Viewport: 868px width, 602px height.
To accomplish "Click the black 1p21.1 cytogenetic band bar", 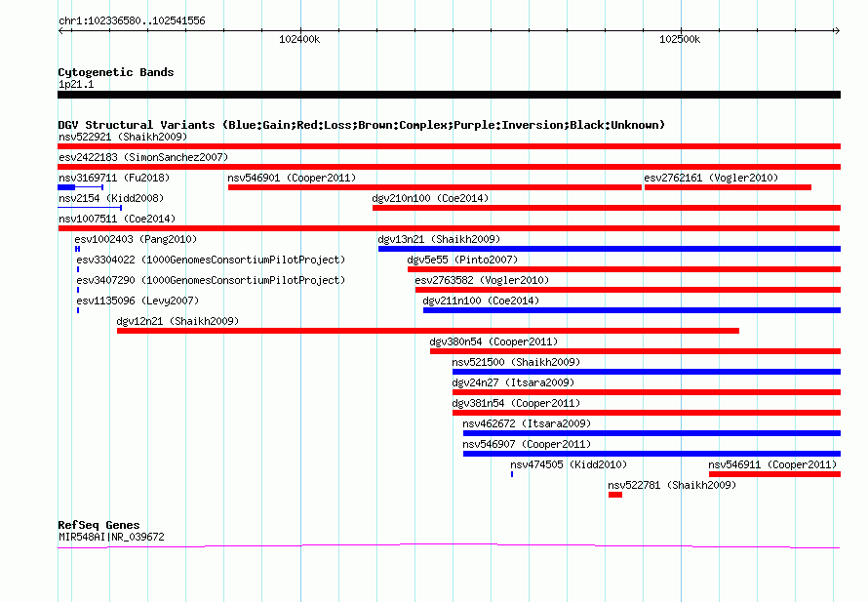I will tap(449, 95).
